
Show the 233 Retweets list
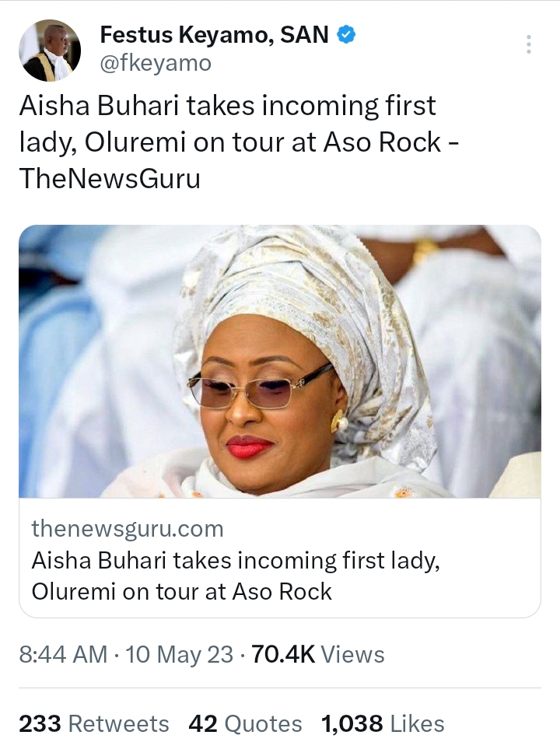93,724
